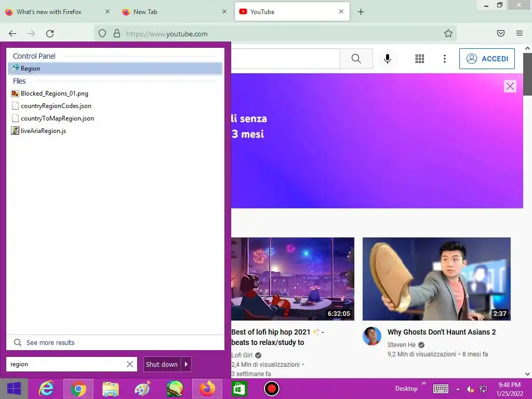Image resolution: width=532 pixels, height=399 pixels.
Task: Launch Internet Explorer from taskbar
Action: 46,389
